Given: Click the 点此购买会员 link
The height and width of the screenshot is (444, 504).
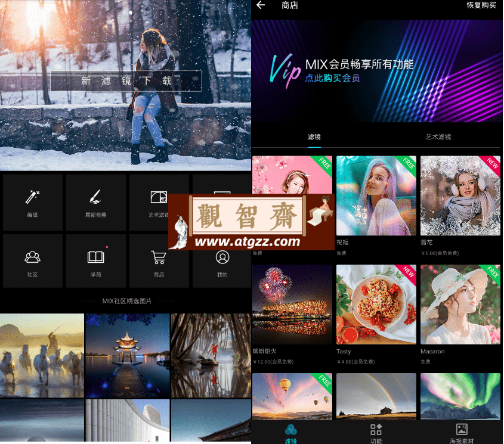Looking at the screenshot, I should [x=332, y=78].
